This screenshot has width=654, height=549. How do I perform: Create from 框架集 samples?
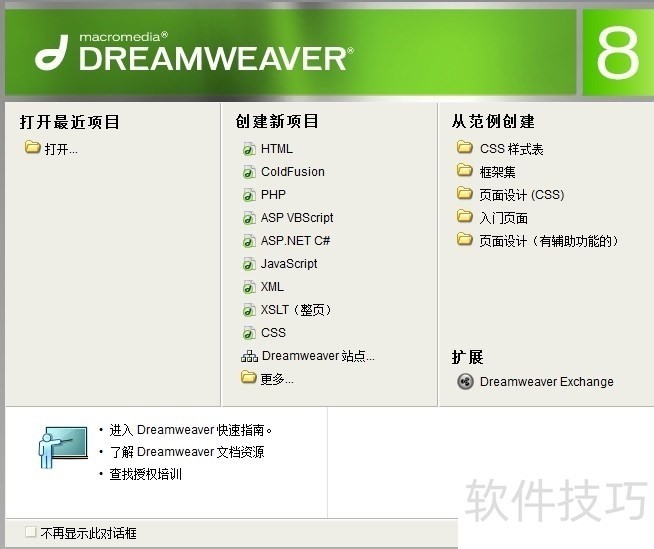pyautogui.click(x=497, y=172)
